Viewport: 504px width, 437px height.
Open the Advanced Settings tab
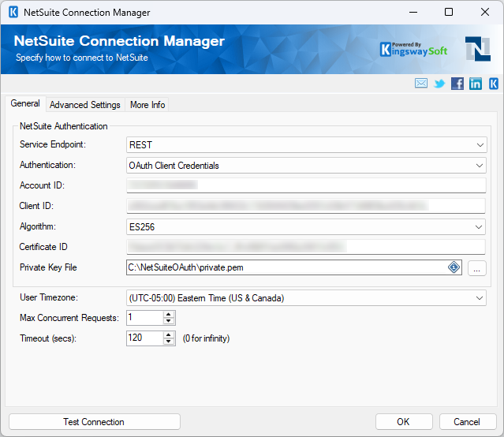[x=85, y=105]
